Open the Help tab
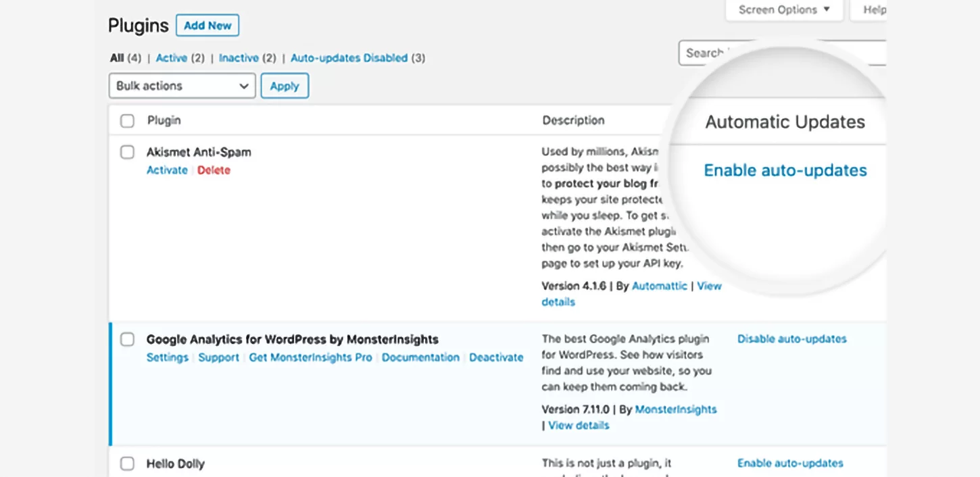This screenshot has width=980, height=477. [x=869, y=10]
